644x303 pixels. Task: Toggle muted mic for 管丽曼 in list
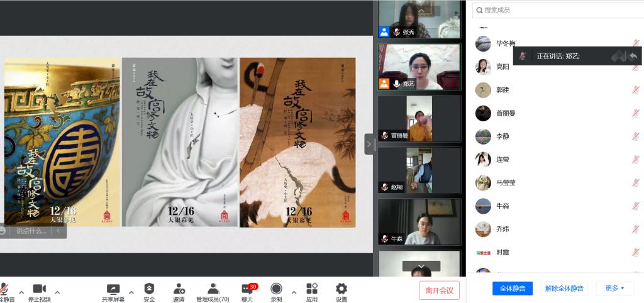point(636,113)
